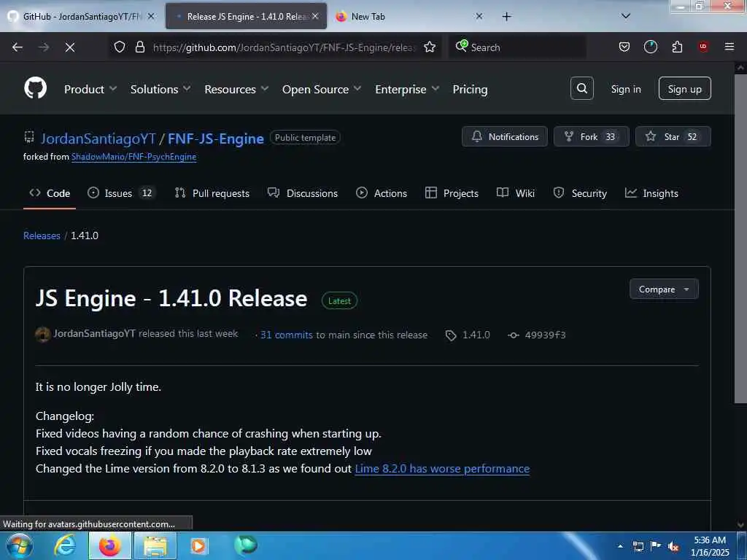
Task: Click the Sign in link
Action: 625,89
